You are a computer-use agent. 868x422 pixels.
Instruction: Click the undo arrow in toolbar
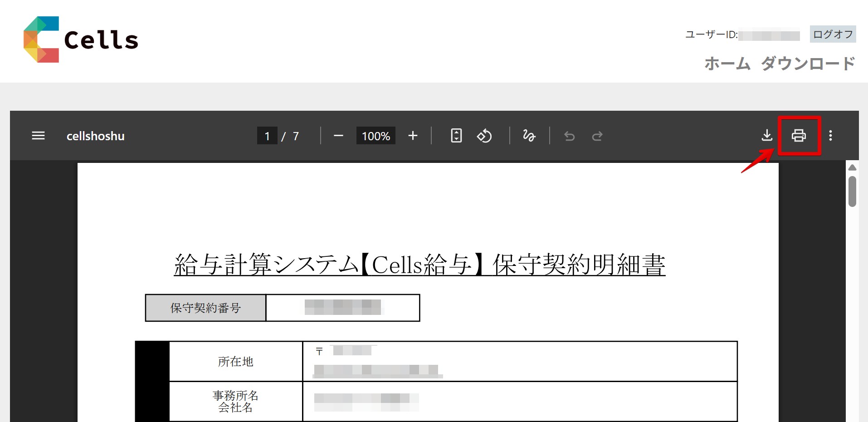(569, 136)
